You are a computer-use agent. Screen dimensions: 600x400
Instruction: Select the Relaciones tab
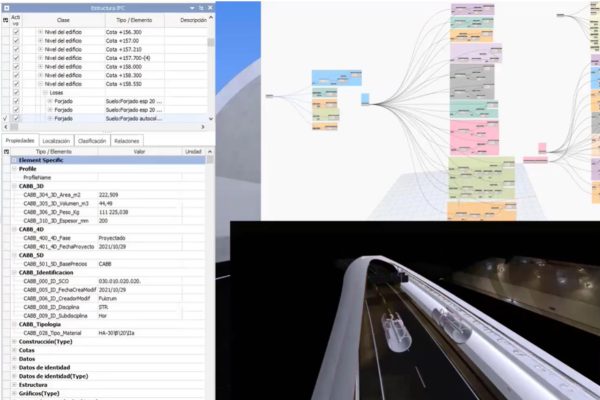coord(126,141)
